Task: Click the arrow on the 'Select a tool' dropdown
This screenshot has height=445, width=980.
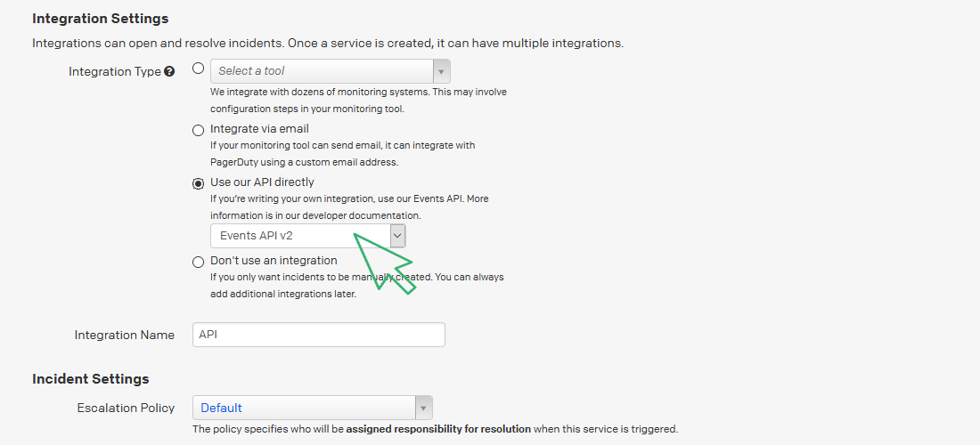Action: click(441, 71)
